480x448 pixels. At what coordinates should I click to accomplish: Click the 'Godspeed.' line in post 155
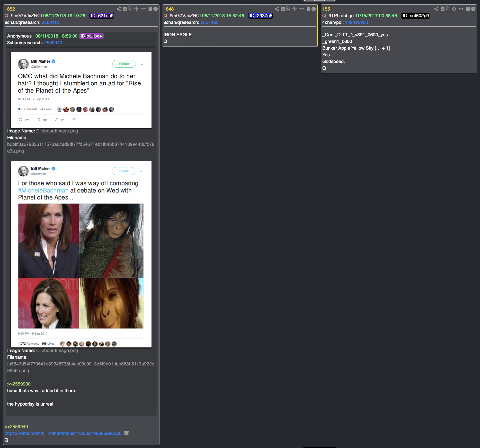[x=334, y=61]
